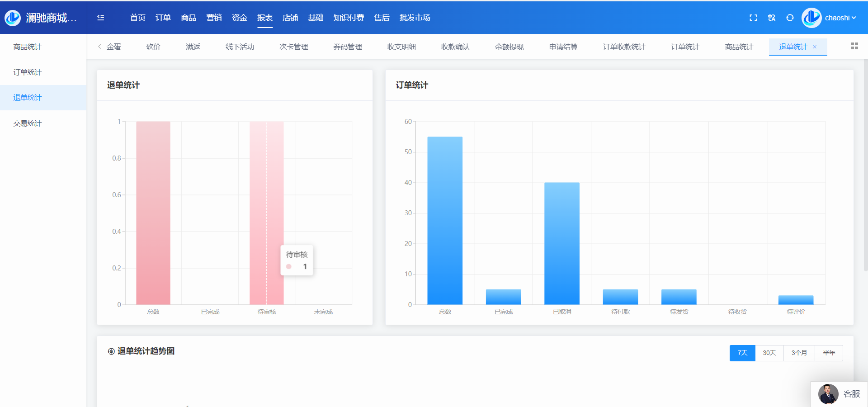Image resolution: width=868 pixels, height=407 pixels.
Task: Go to 商品统计 in sidebar
Action: (x=28, y=47)
